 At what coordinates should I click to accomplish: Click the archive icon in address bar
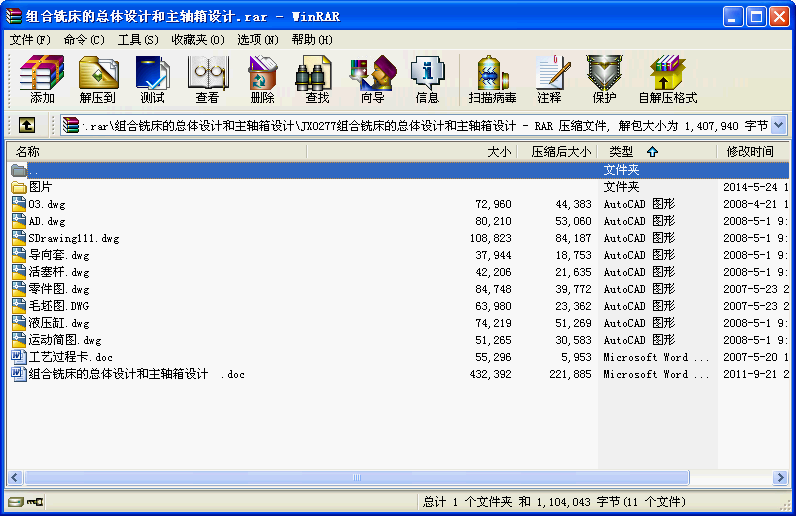point(71,125)
